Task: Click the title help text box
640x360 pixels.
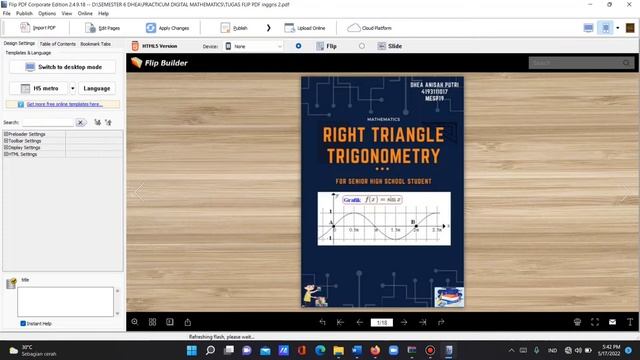Action: 65,302
